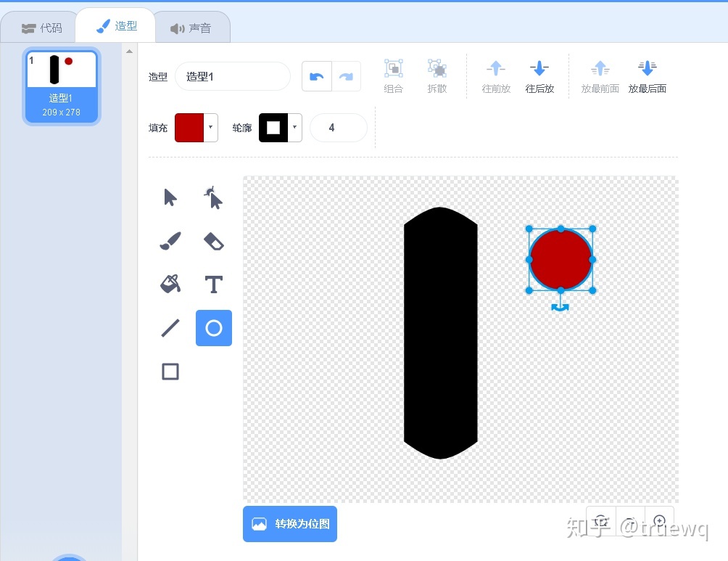728x561 pixels.
Task: Choose the Reshape tool
Action: 214,198
